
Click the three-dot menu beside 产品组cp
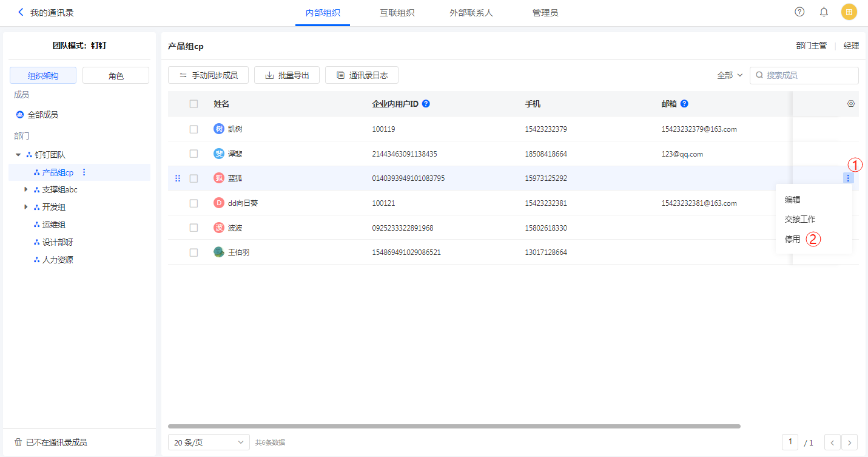(84, 172)
